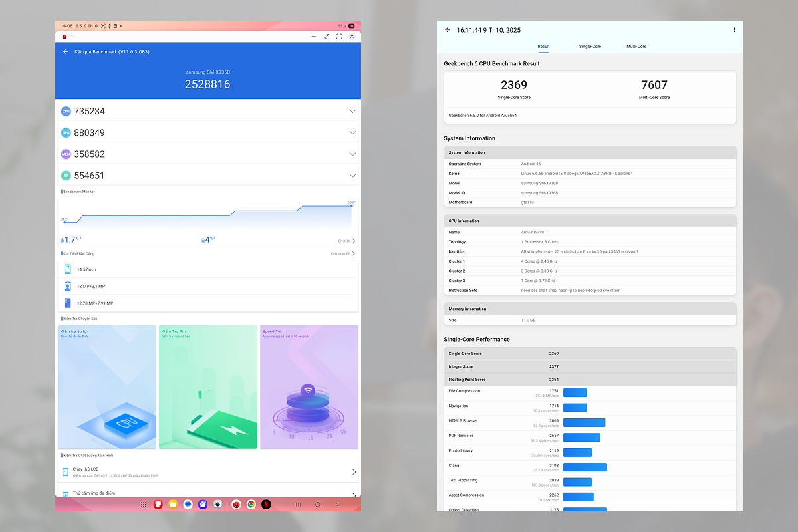Click the GPU score badge icon

pos(66,133)
